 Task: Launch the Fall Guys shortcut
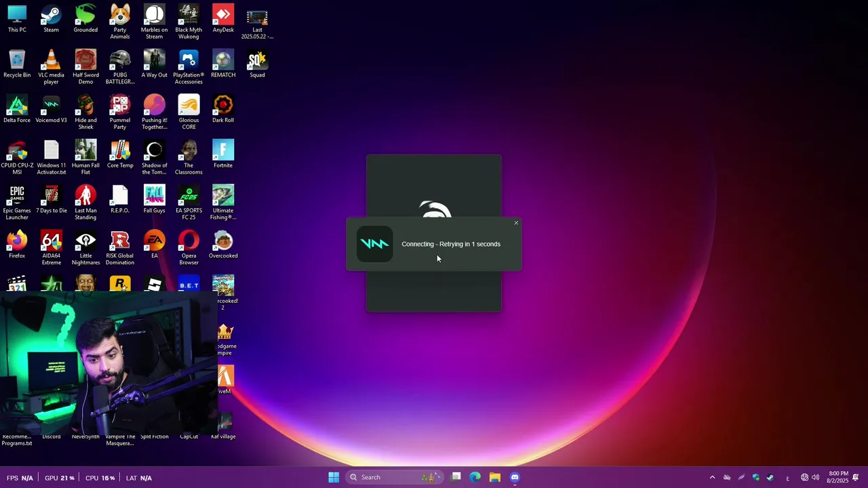pyautogui.click(x=154, y=199)
